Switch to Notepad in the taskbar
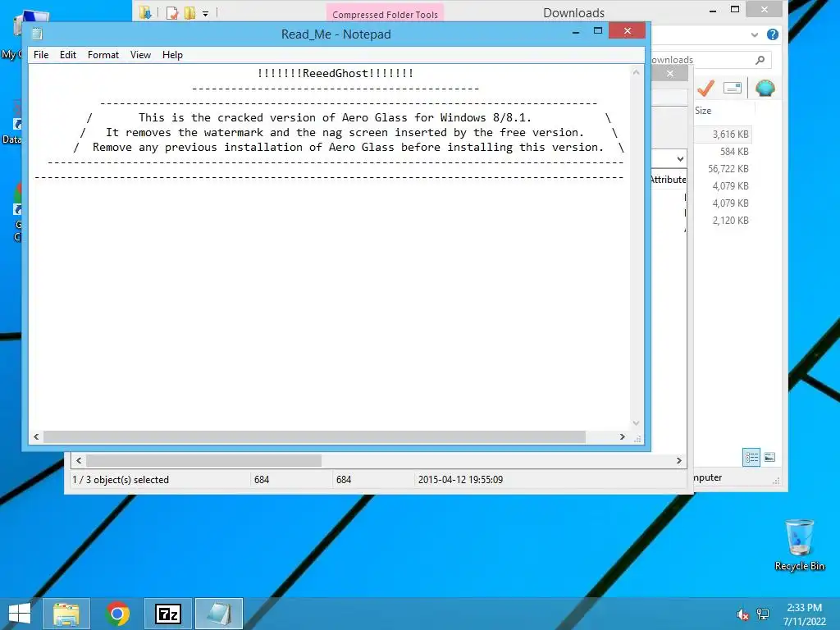The width and height of the screenshot is (840, 630). [x=218, y=614]
